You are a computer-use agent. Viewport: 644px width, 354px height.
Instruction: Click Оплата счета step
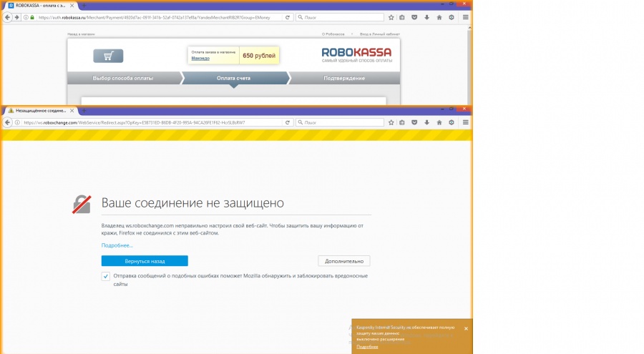(233, 78)
